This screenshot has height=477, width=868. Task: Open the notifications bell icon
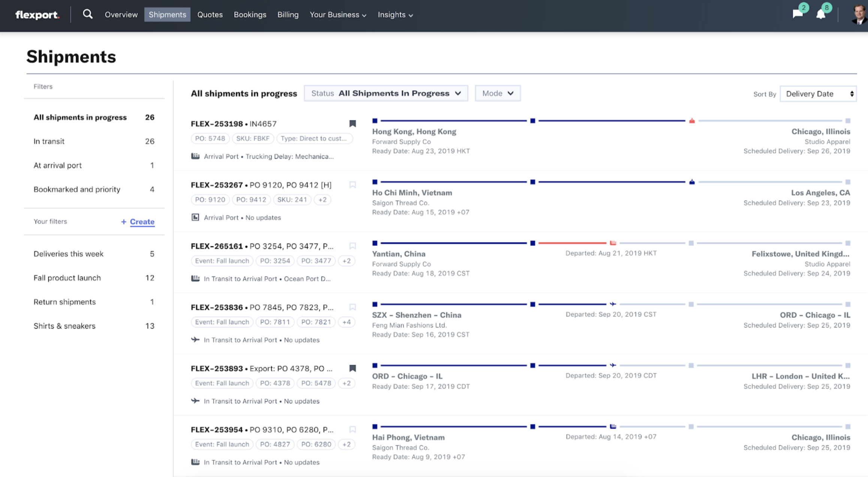821,14
